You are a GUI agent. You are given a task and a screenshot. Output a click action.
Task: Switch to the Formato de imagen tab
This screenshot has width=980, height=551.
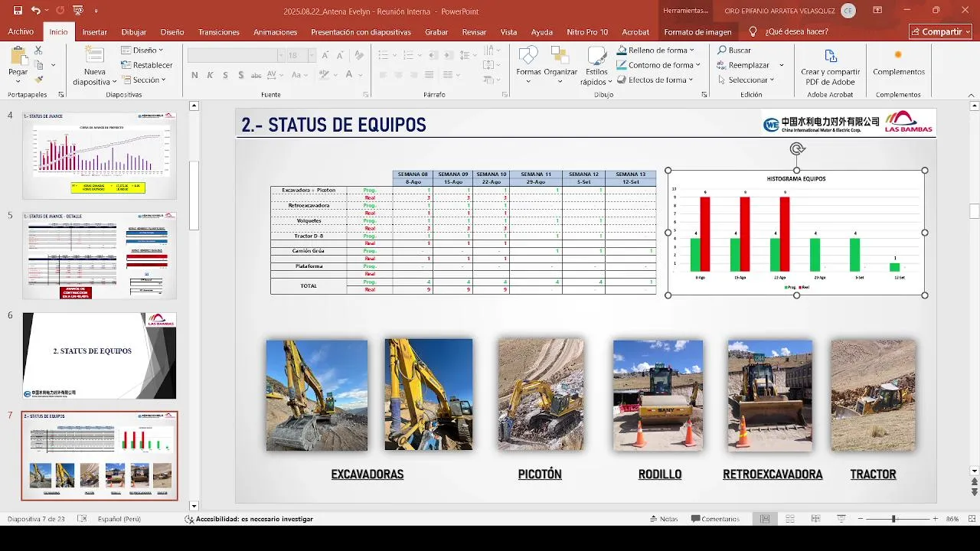pyautogui.click(x=697, y=32)
